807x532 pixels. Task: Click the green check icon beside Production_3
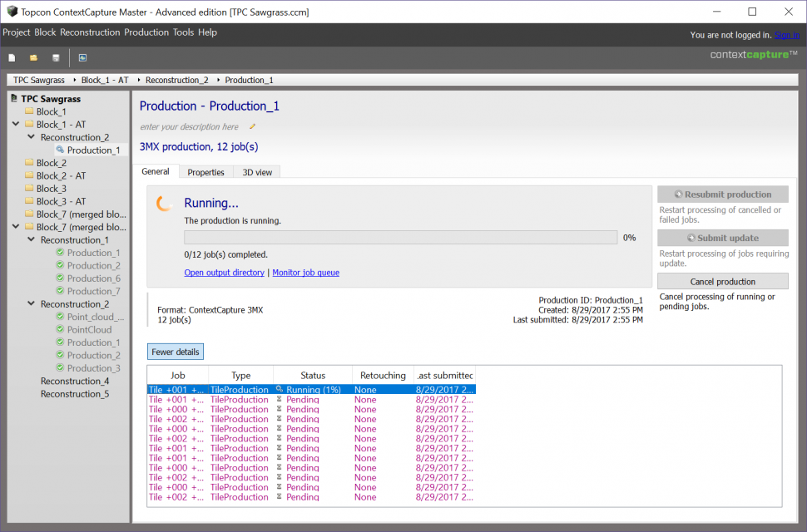(60, 368)
